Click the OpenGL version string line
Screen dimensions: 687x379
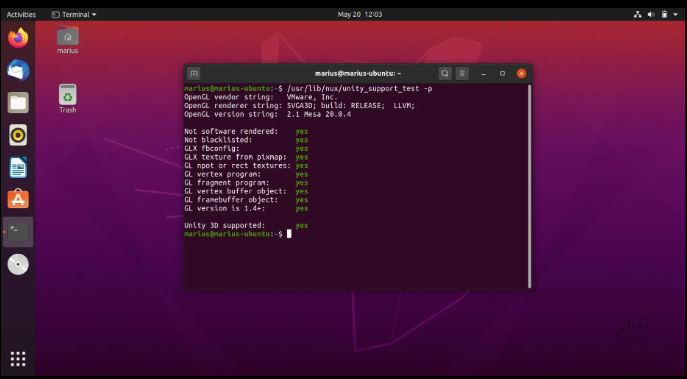pyautogui.click(x=267, y=114)
